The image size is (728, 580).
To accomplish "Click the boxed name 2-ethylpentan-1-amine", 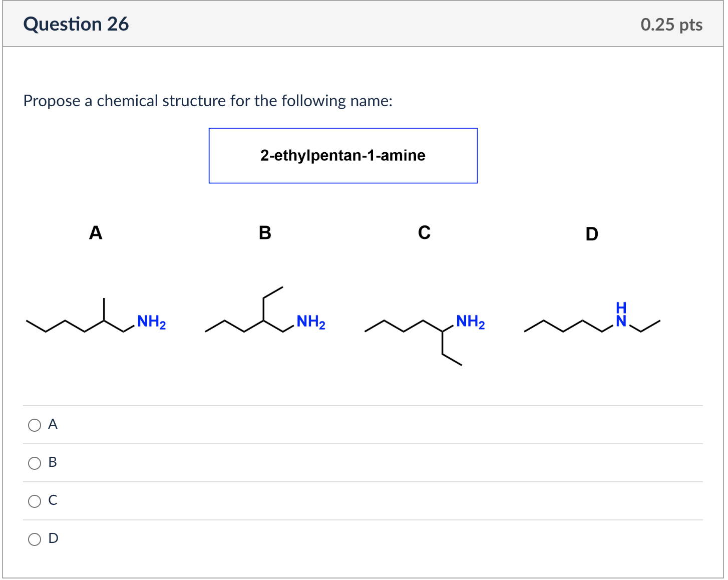I will coord(342,155).
